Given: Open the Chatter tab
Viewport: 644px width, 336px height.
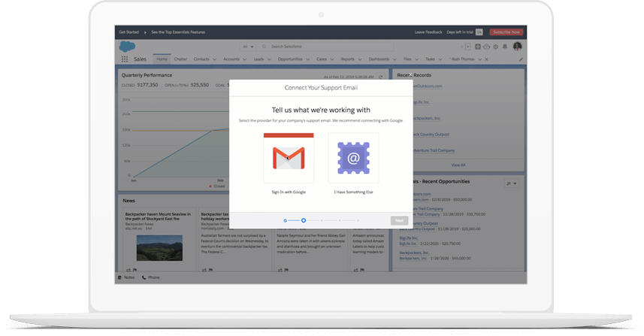Looking at the screenshot, I should pos(180,59).
